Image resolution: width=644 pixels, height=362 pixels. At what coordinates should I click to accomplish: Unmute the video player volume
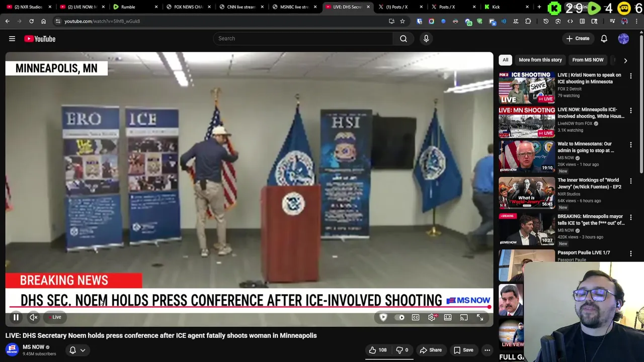point(33,317)
